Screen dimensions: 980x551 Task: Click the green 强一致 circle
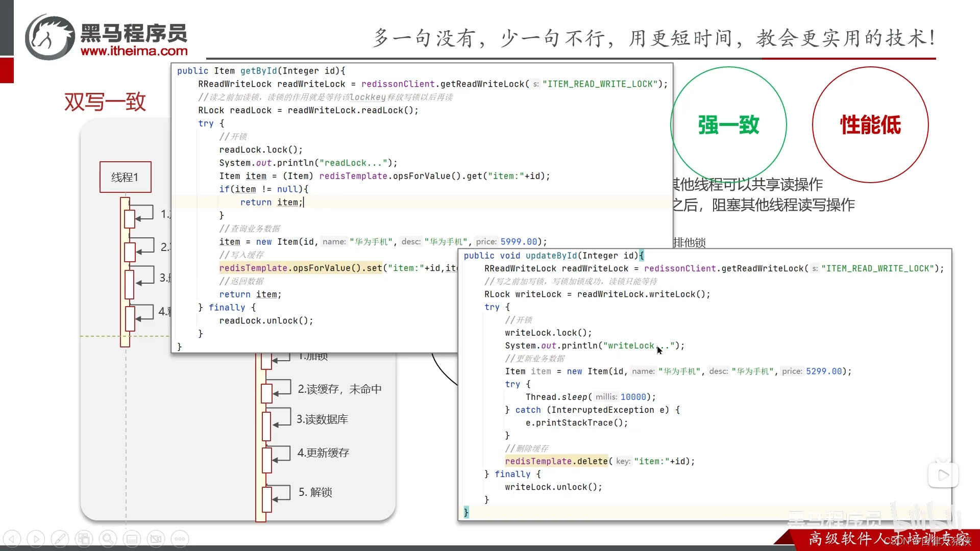click(728, 125)
